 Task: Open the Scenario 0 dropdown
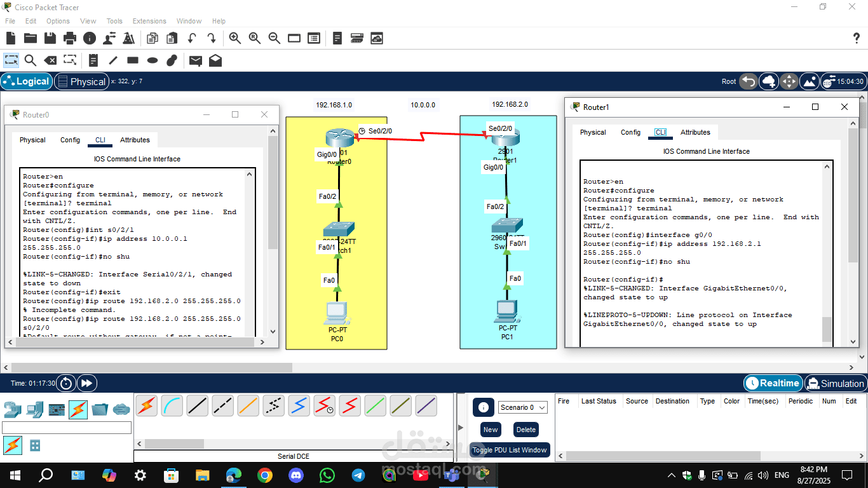coord(524,407)
